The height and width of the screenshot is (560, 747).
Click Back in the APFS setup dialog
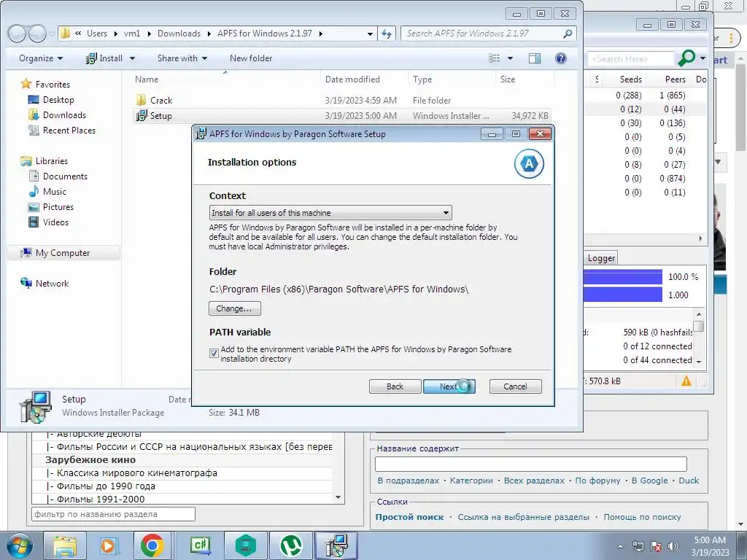[x=395, y=386]
